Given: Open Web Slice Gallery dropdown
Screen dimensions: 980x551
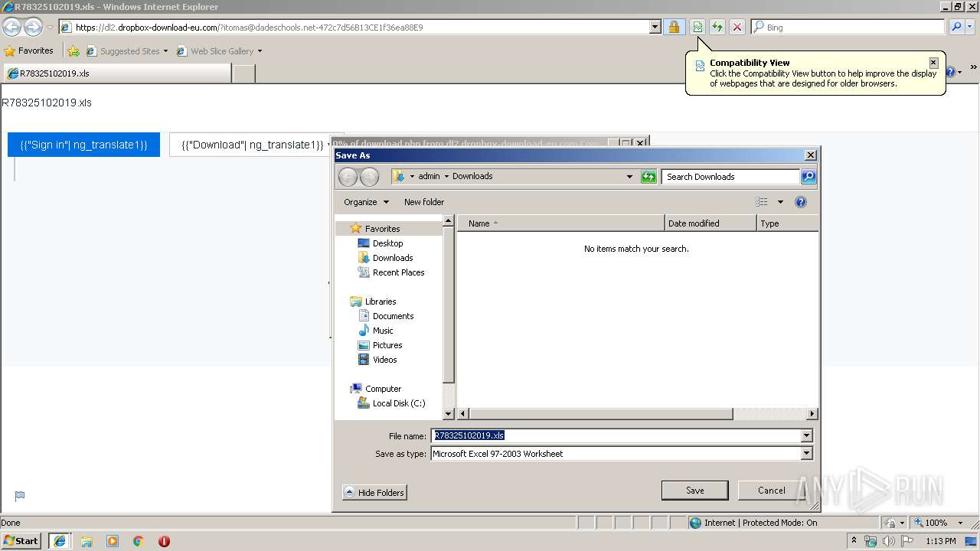Looking at the screenshot, I should pos(220,51).
